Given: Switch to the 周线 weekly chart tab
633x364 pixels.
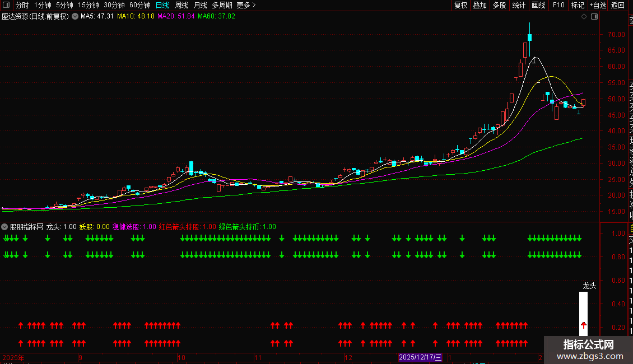Looking at the screenshot, I should click(181, 5).
